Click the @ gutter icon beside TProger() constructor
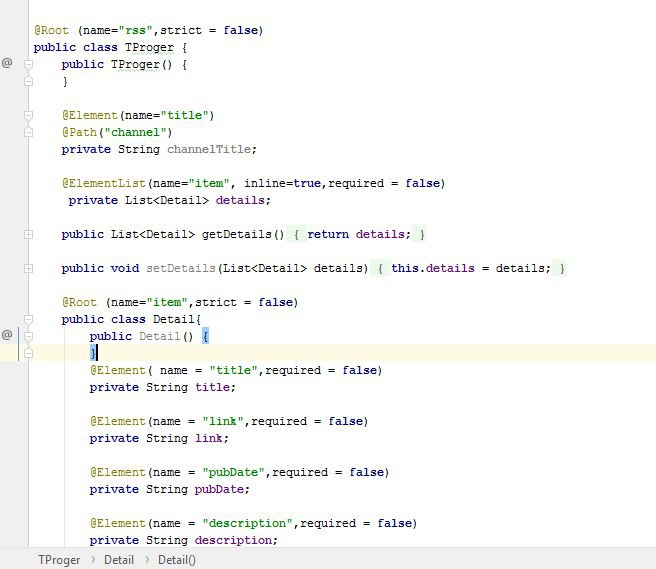Screen dimensions: 656x569 pyautogui.click(x=7, y=63)
